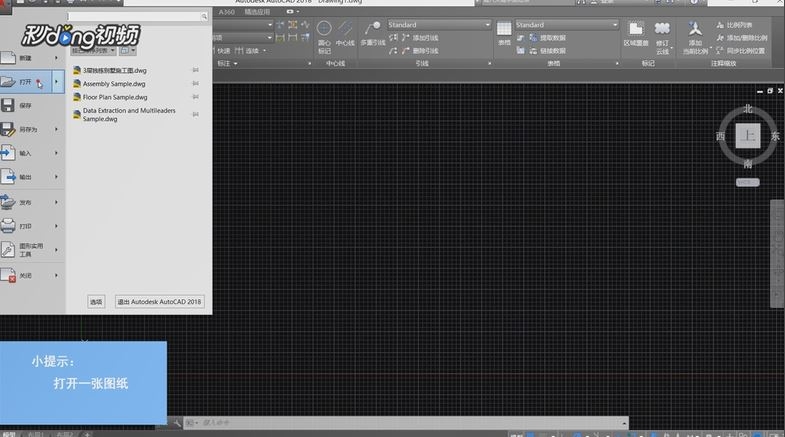Expand the 新建 (New) submenu arrow
Screen dimensions: 785x437
tap(56, 58)
